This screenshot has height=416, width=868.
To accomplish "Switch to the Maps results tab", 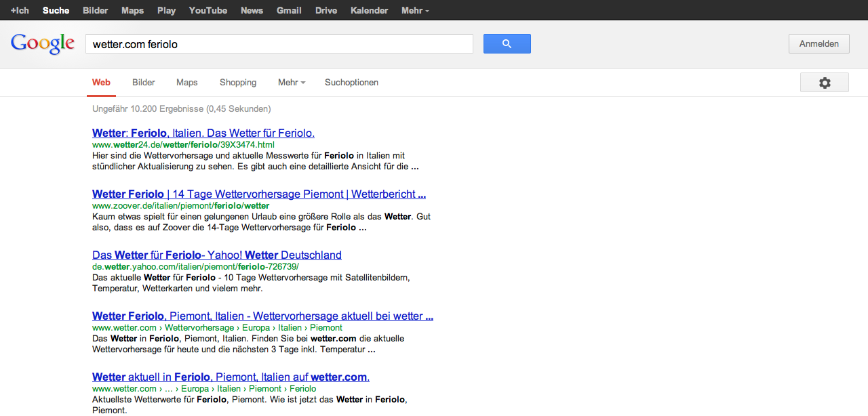I will (x=186, y=83).
